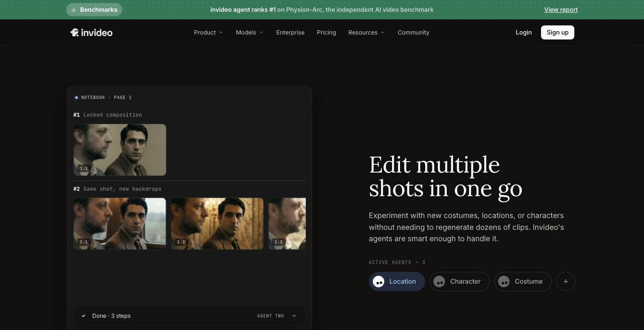Click the Login link

click(x=524, y=32)
